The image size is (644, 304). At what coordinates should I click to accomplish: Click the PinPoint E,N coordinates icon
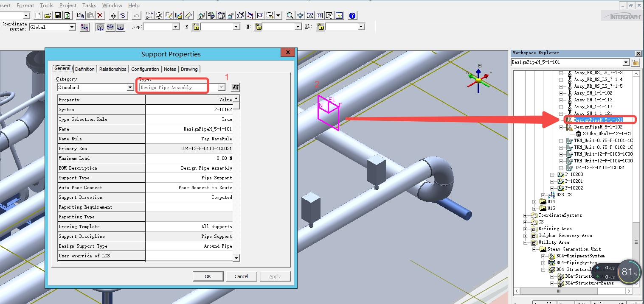coord(149,16)
